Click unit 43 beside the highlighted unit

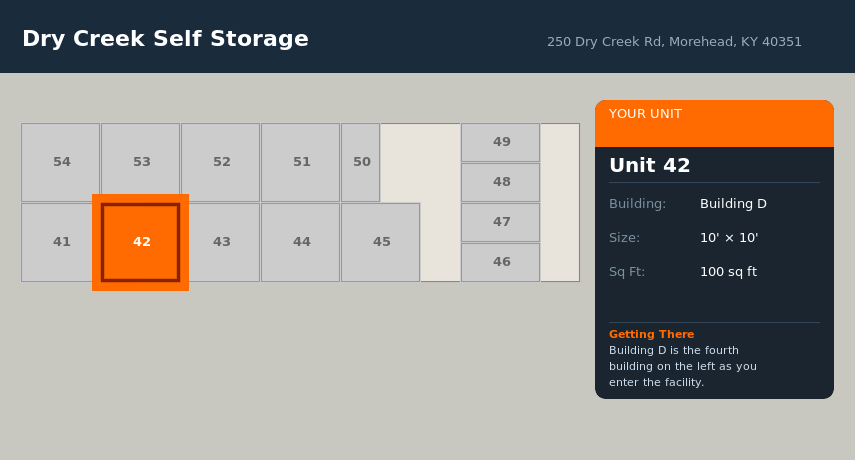point(223,242)
